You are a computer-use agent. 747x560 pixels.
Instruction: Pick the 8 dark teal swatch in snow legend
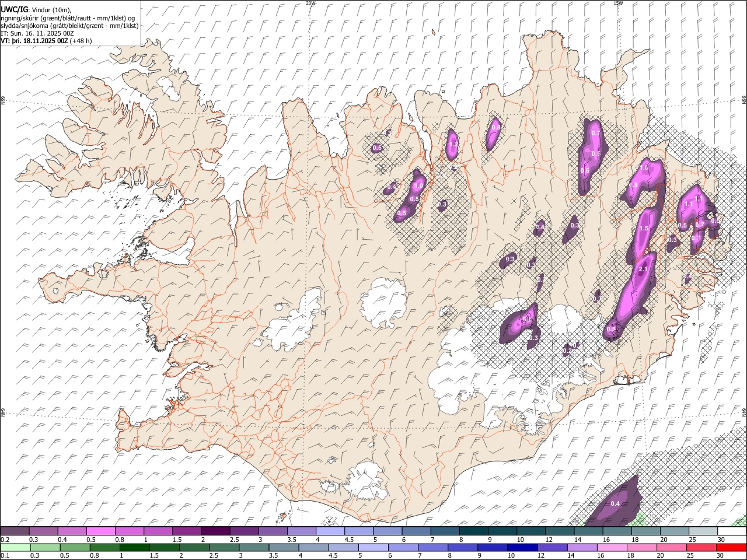tap(473, 531)
